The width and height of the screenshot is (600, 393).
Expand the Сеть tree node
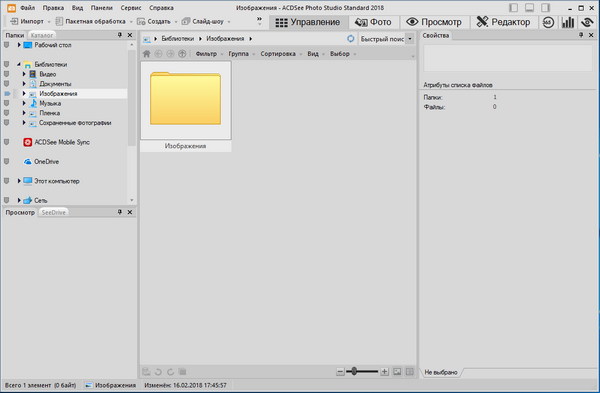tap(19, 200)
